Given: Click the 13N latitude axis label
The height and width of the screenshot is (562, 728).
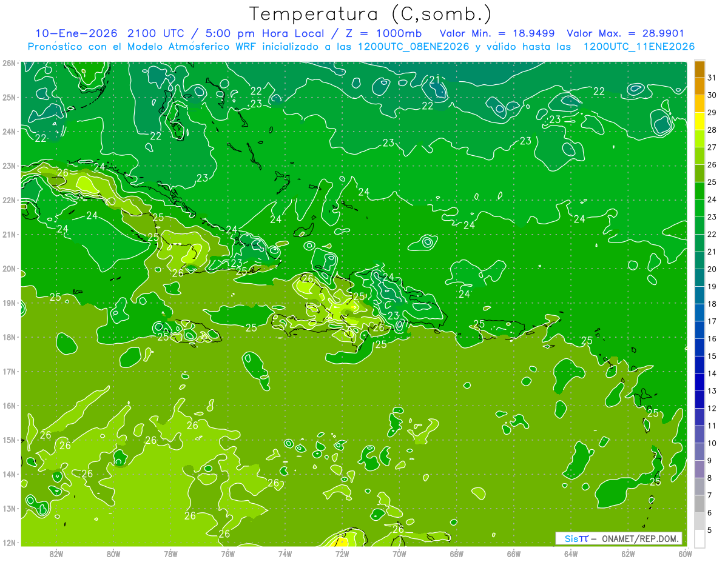Looking at the screenshot, I should tap(8, 508).
